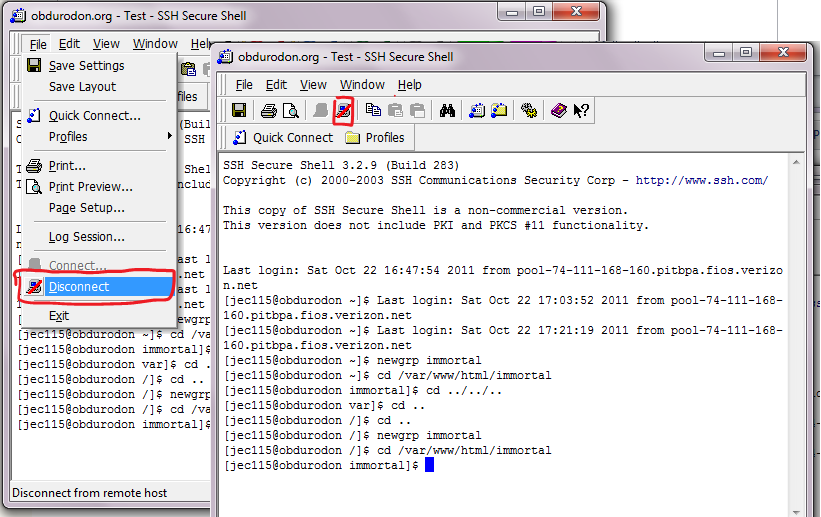The height and width of the screenshot is (517, 821).
Task: Click the 'Last login: Sat Oct 22 16:47:54' line
Action: point(503,270)
